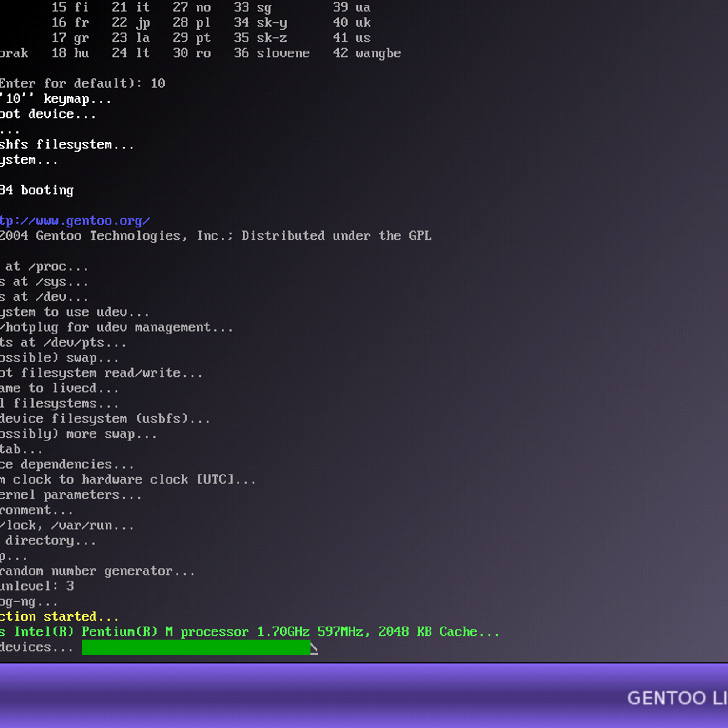Click the '84 booting' line
The image size is (728, 728).
[37, 190]
